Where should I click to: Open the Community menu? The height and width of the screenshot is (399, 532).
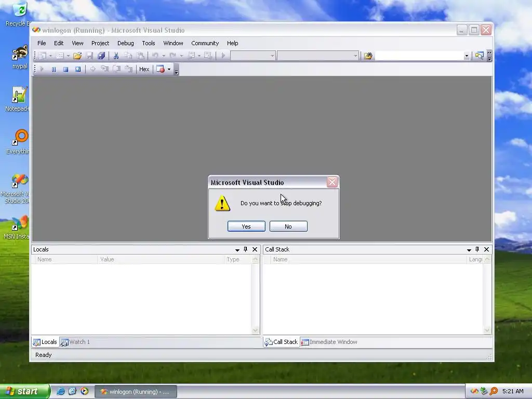tap(205, 43)
